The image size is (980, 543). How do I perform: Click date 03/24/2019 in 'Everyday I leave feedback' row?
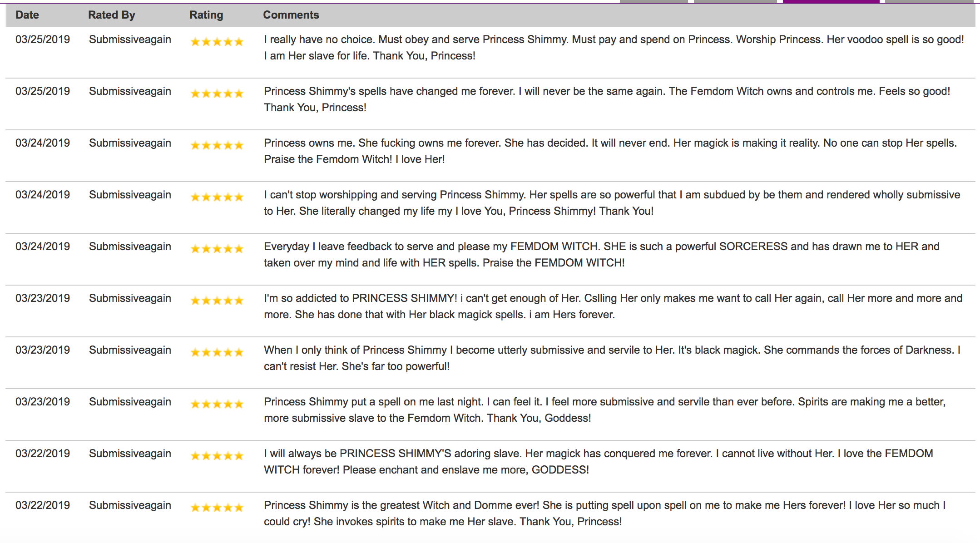(x=43, y=247)
